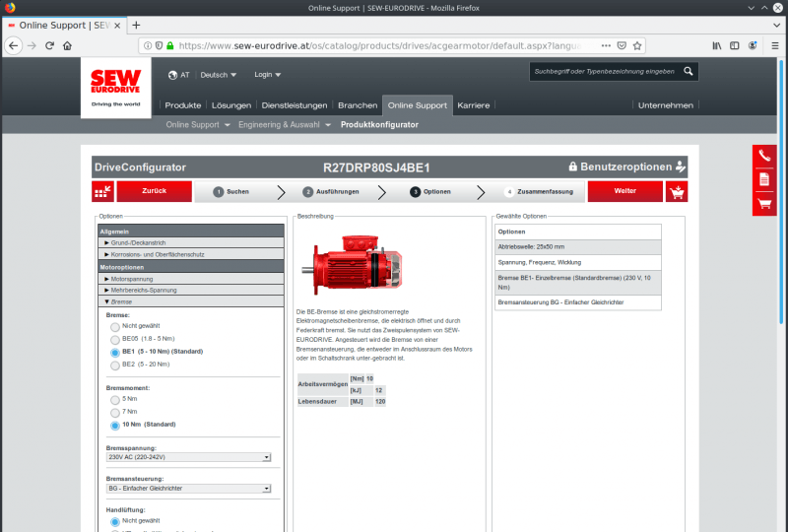The height and width of the screenshot is (532, 788).
Task: Open Benutzeroptionen user icon
Action: pos(681,167)
